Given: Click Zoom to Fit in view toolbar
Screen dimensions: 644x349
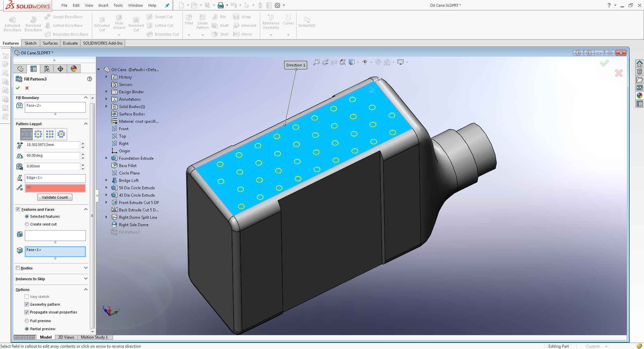Looking at the screenshot, I should (x=316, y=62).
